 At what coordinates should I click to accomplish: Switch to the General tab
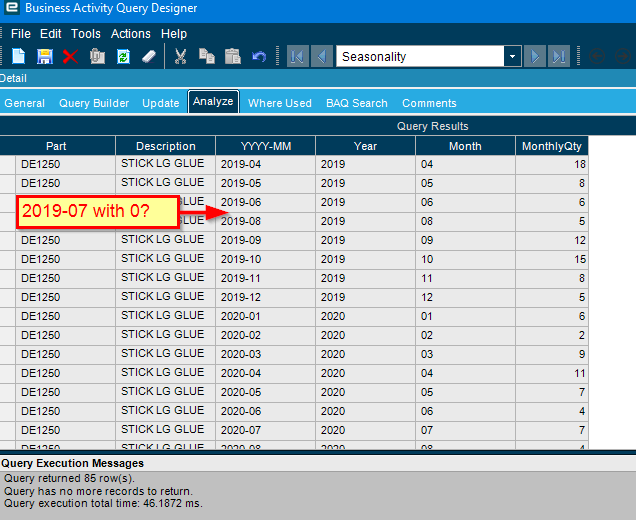coord(24,103)
